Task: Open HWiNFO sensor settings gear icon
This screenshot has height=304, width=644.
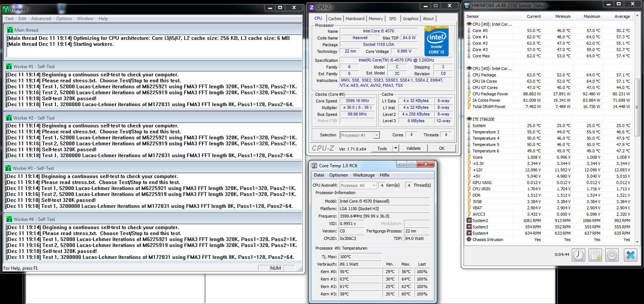Action: 612,255
